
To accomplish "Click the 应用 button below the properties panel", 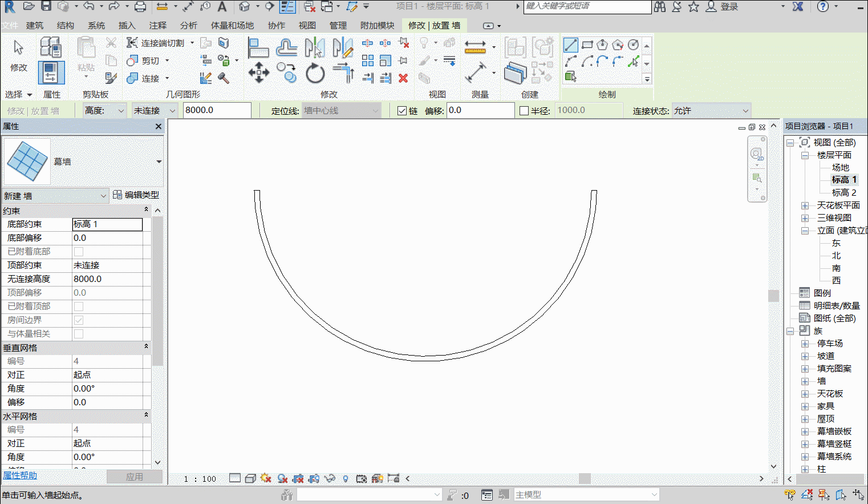I will click(x=135, y=477).
